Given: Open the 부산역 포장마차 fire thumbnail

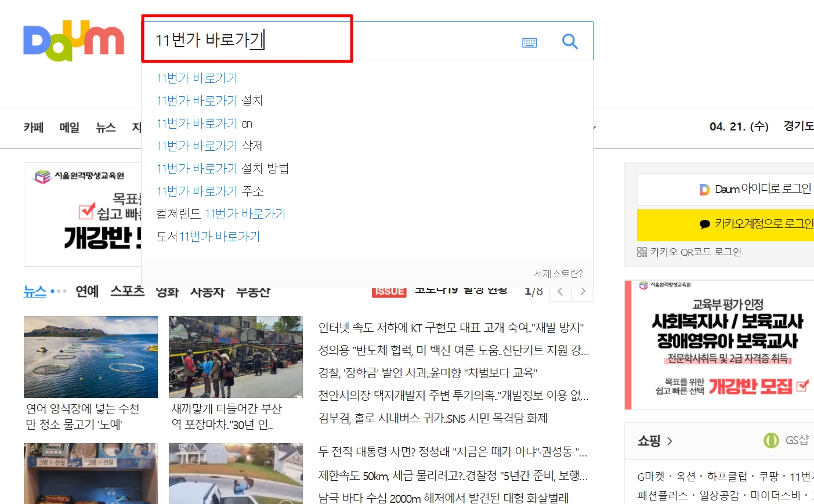Looking at the screenshot, I should pos(236,357).
